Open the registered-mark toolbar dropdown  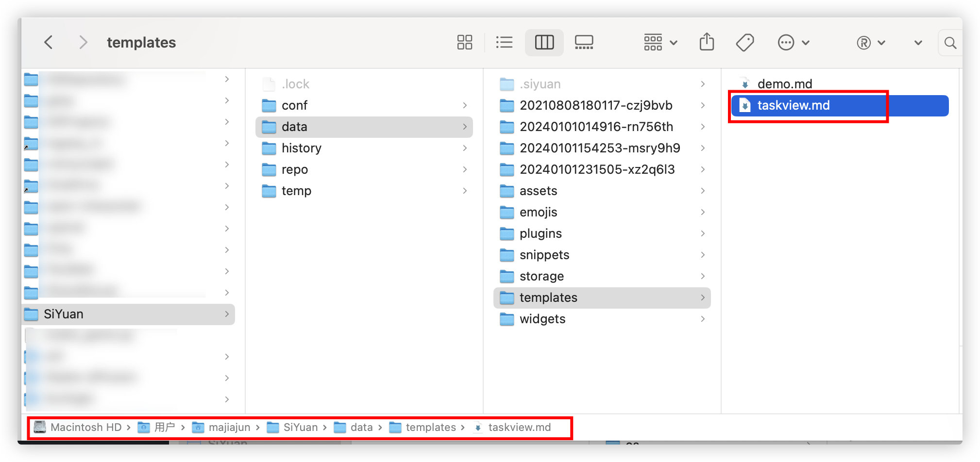click(871, 43)
